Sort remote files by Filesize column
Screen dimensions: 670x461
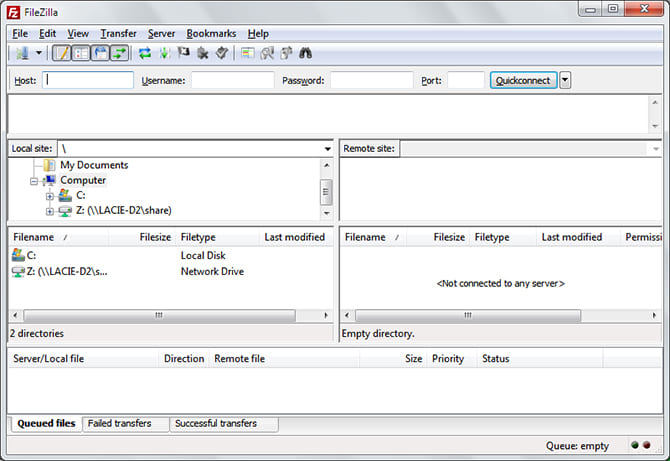(x=438, y=237)
